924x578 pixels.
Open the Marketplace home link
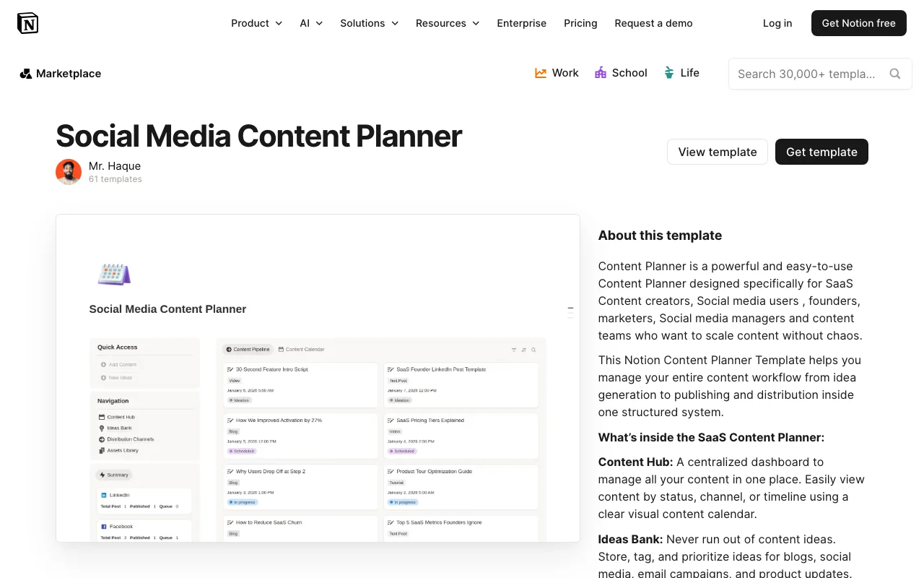[x=61, y=74]
